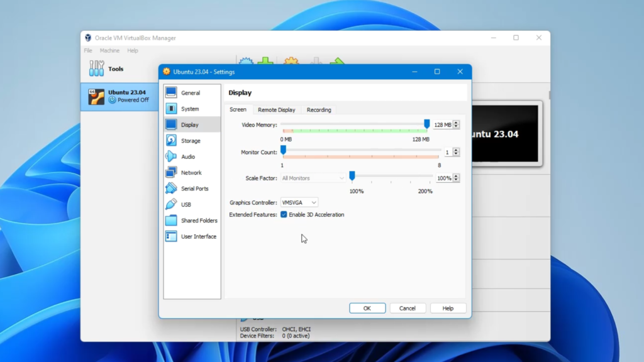
Task: Open the Shared Folders category icon
Action: [x=171, y=221]
